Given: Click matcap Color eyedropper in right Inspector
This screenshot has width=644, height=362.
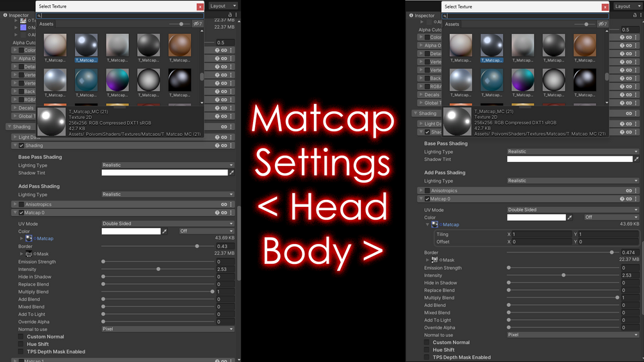Looking at the screenshot, I should click(x=570, y=217).
